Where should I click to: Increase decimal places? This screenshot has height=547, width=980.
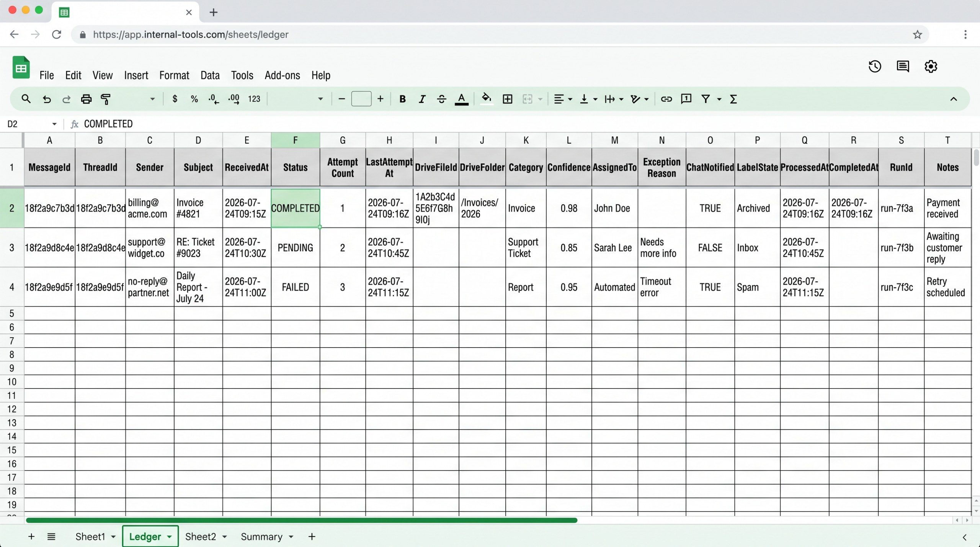[x=234, y=99]
